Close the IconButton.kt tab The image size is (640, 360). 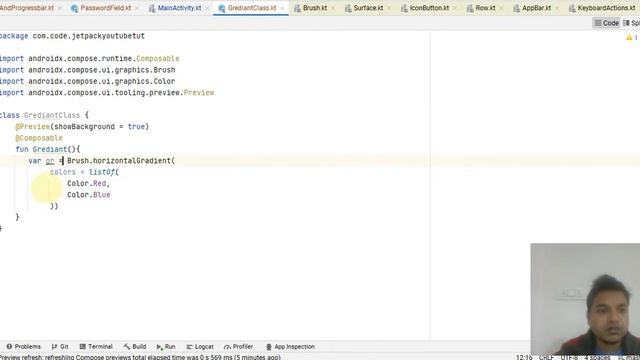click(x=455, y=8)
